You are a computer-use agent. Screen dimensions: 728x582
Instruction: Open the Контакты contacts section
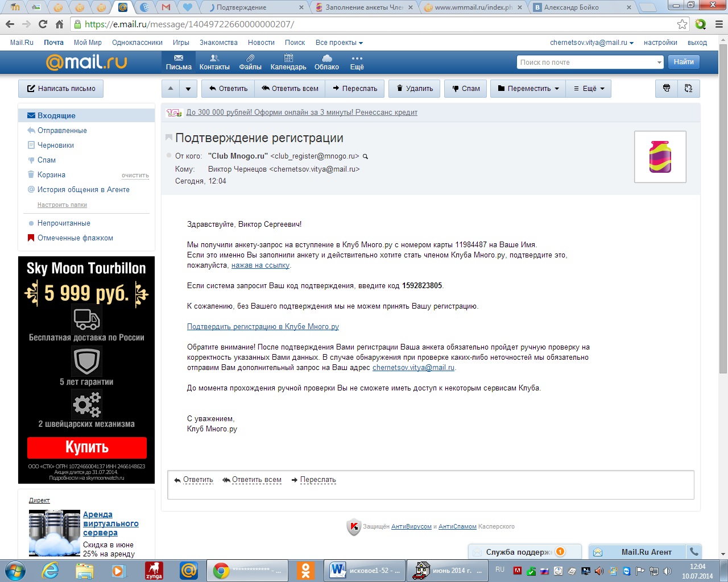[x=214, y=63]
